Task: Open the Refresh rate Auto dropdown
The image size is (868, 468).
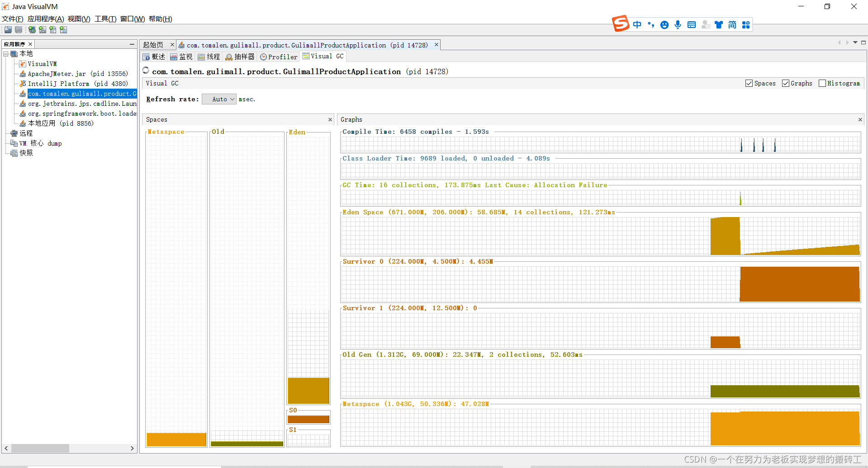Action: 219,99
